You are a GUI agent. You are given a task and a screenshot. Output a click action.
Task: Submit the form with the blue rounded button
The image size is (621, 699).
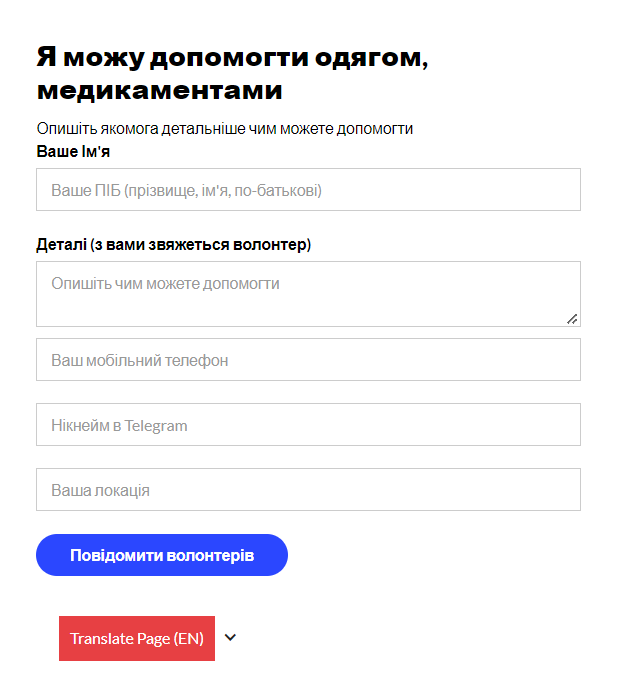(162, 555)
